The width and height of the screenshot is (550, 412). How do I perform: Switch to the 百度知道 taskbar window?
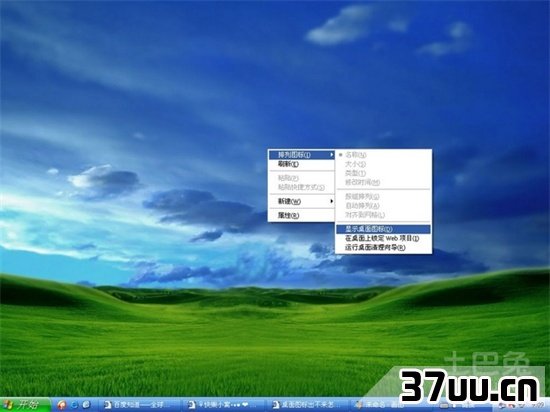click(x=139, y=405)
